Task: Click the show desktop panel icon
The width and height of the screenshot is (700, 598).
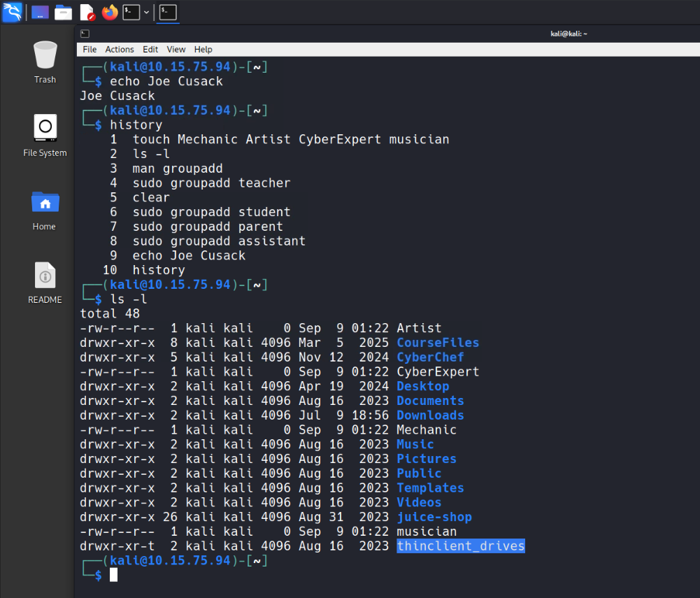Action: [x=41, y=12]
